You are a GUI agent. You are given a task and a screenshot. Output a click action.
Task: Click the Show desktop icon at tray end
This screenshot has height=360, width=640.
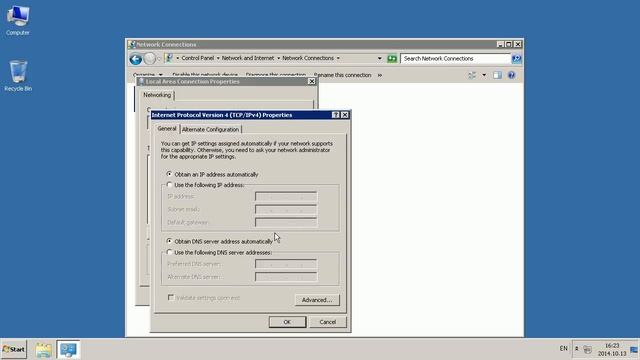[x=634, y=349]
